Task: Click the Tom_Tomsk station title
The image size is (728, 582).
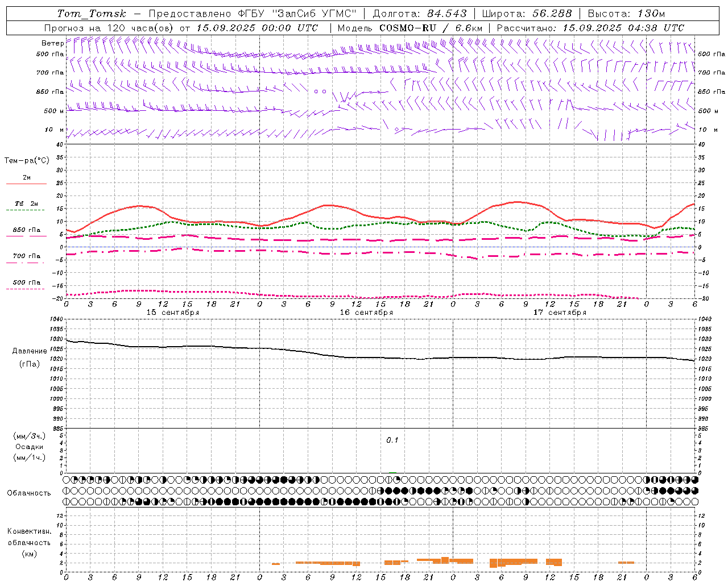Action: tap(92, 14)
